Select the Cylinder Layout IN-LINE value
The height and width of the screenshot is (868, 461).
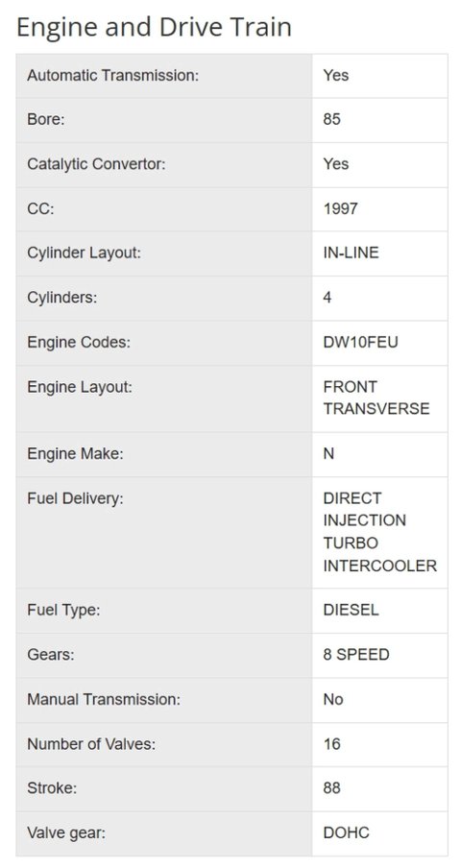[x=351, y=253]
